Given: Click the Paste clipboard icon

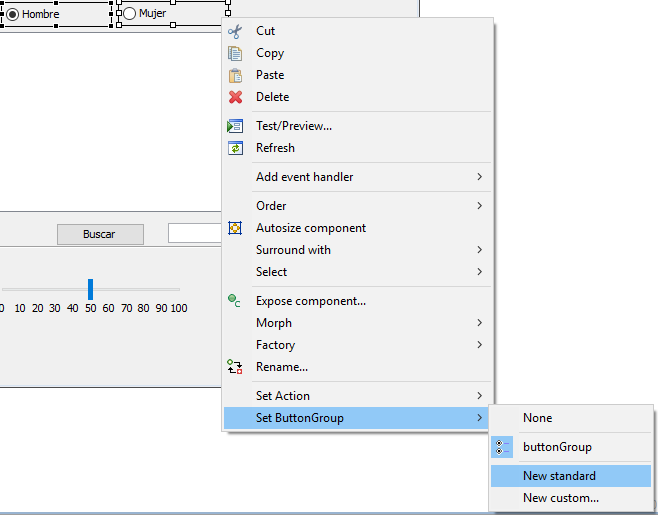Looking at the screenshot, I should pyautogui.click(x=235, y=75).
